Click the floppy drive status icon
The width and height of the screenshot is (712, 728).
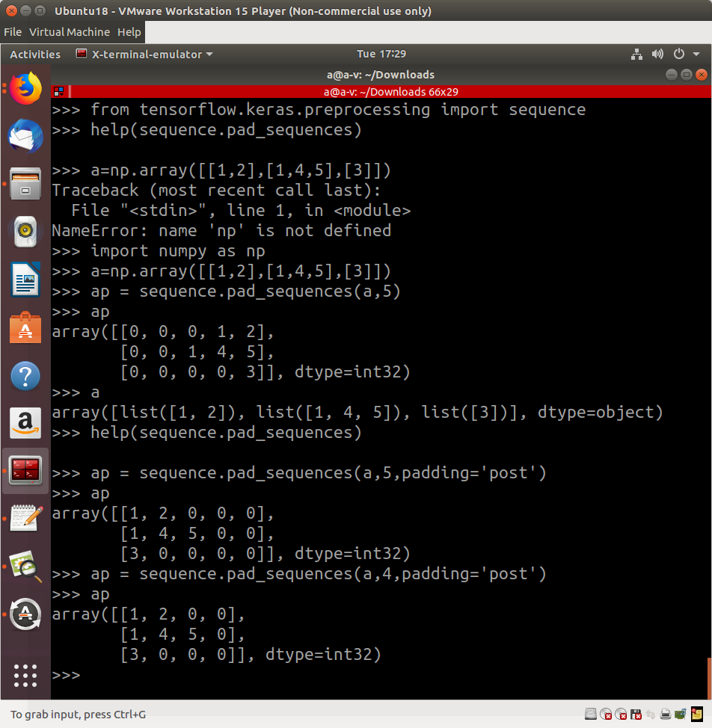(x=636, y=714)
